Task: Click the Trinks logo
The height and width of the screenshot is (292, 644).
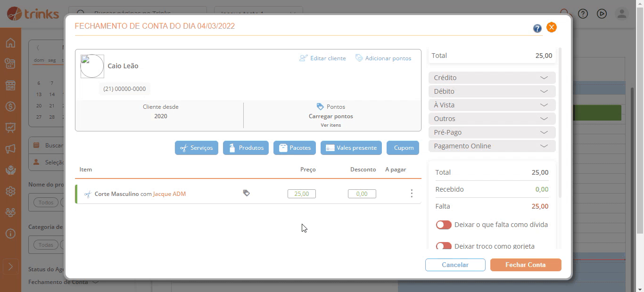Action: tap(33, 14)
